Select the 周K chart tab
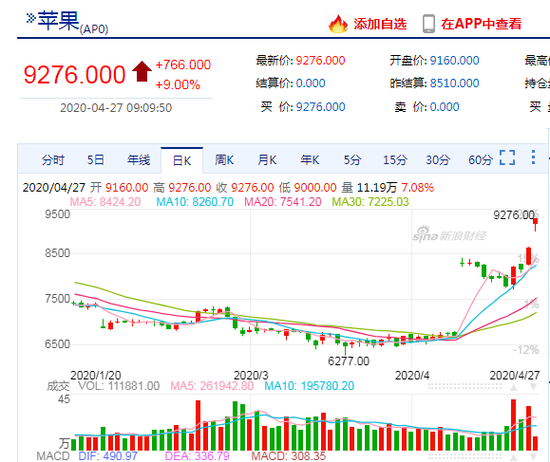The image size is (550, 462). 224,160
